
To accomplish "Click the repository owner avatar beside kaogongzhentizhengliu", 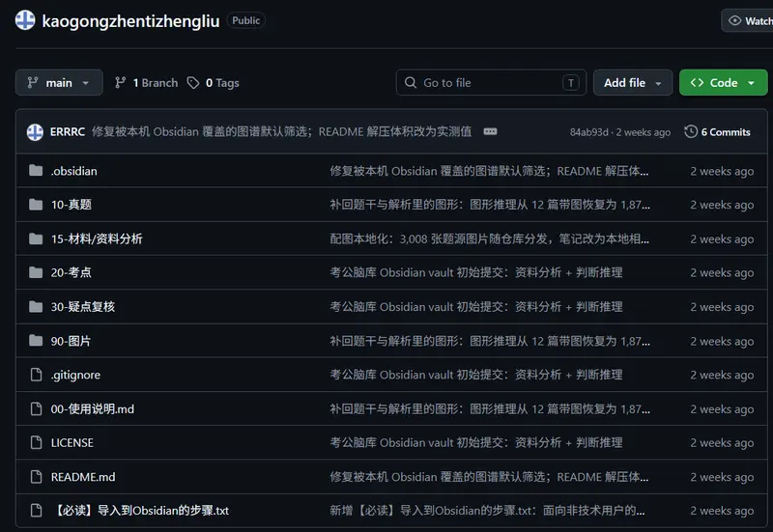I will 25,20.
